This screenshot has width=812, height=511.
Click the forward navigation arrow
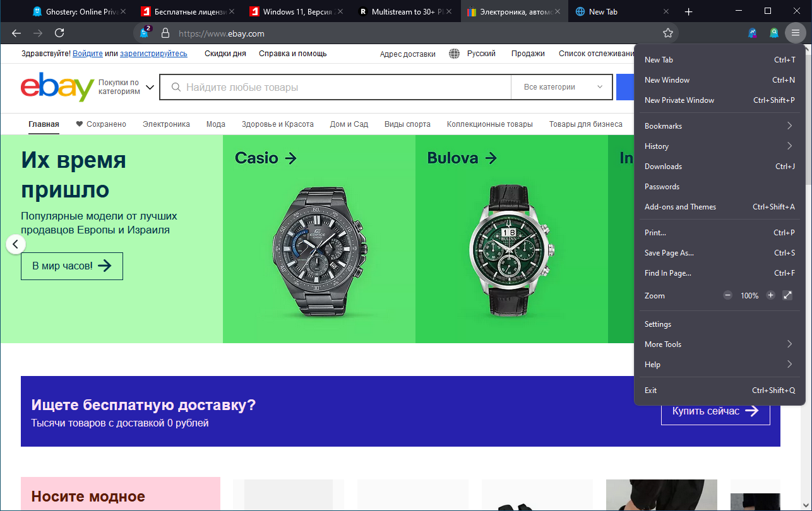point(38,33)
